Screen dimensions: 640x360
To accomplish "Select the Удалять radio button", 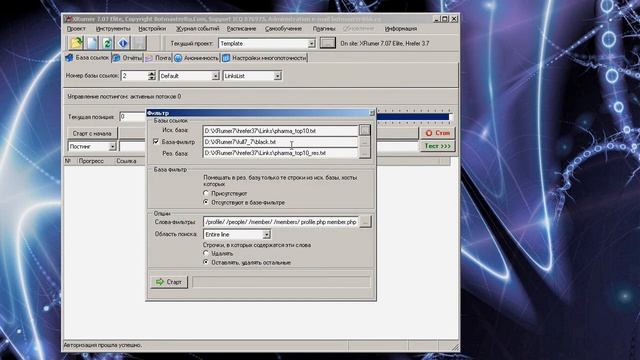I will pyautogui.click(x=206, y=253).
